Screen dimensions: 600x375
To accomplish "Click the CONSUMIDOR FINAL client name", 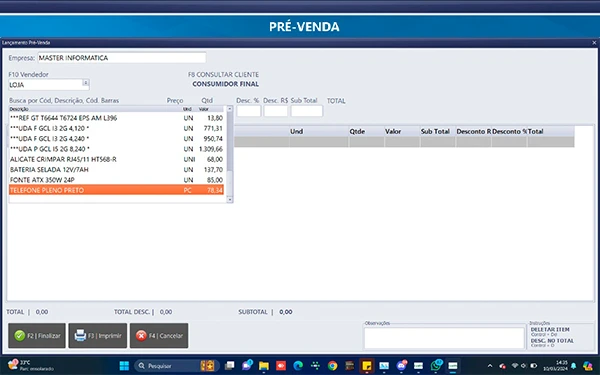I will (x=225, y=84).
